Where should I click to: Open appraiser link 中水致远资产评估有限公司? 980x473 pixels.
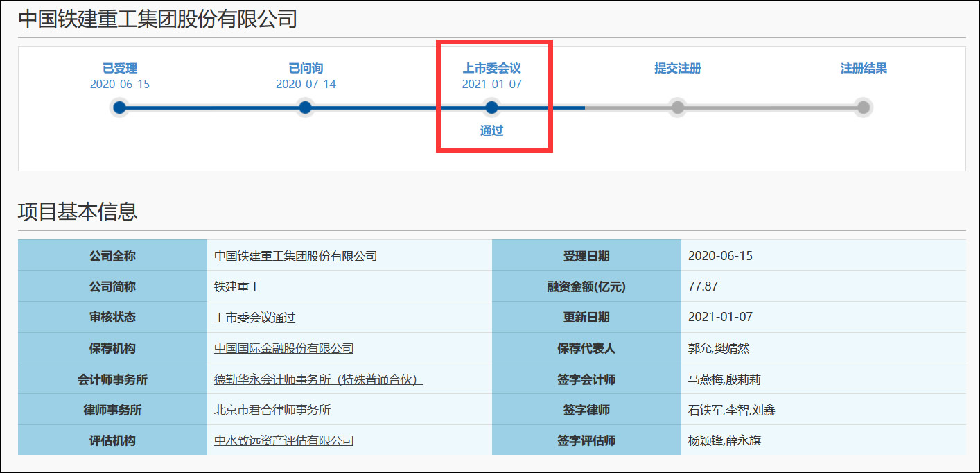(283, 440)
